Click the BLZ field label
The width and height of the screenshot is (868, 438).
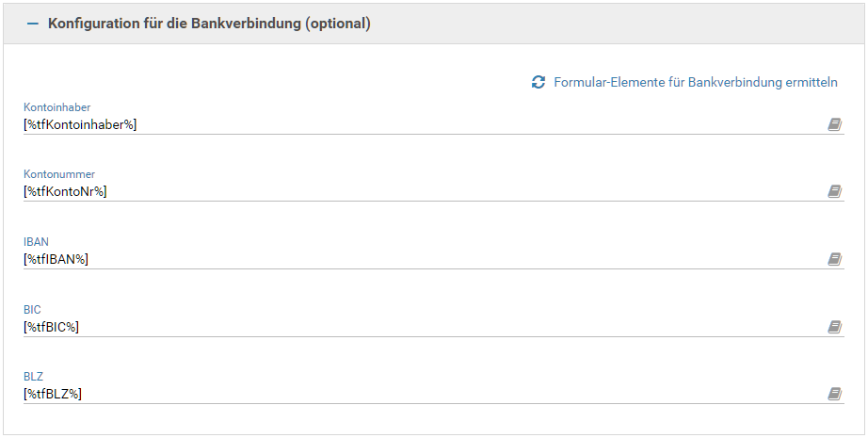pos(34,377)
